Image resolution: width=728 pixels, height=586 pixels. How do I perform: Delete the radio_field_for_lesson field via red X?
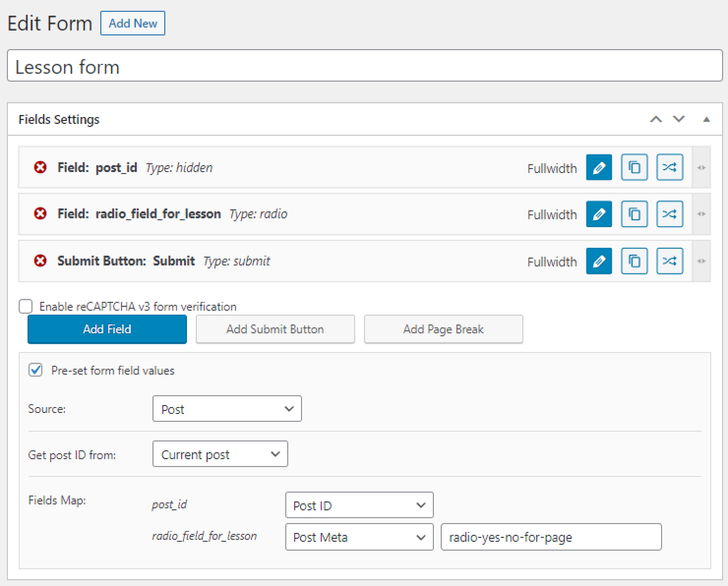tap(40, 214)
